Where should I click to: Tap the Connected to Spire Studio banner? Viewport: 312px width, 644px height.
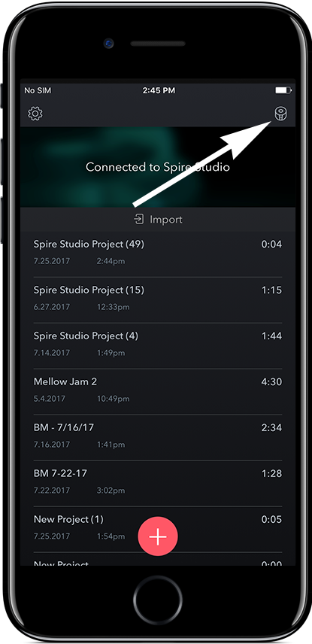click(158, 167)
